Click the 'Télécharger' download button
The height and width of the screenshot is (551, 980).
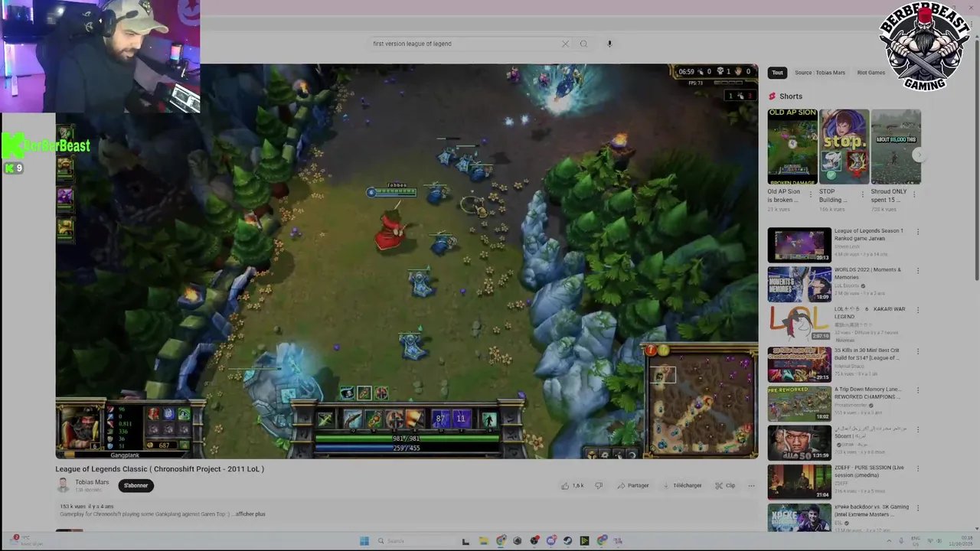click(682, 485)
